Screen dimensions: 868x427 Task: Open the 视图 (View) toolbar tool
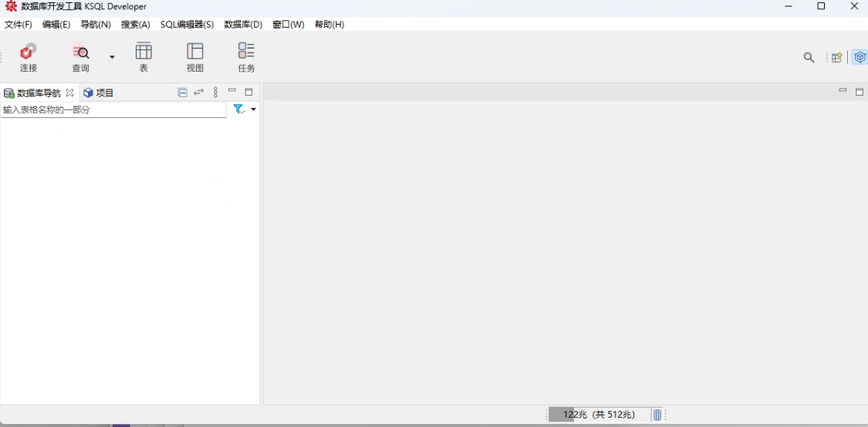click(x=195, y=58)
